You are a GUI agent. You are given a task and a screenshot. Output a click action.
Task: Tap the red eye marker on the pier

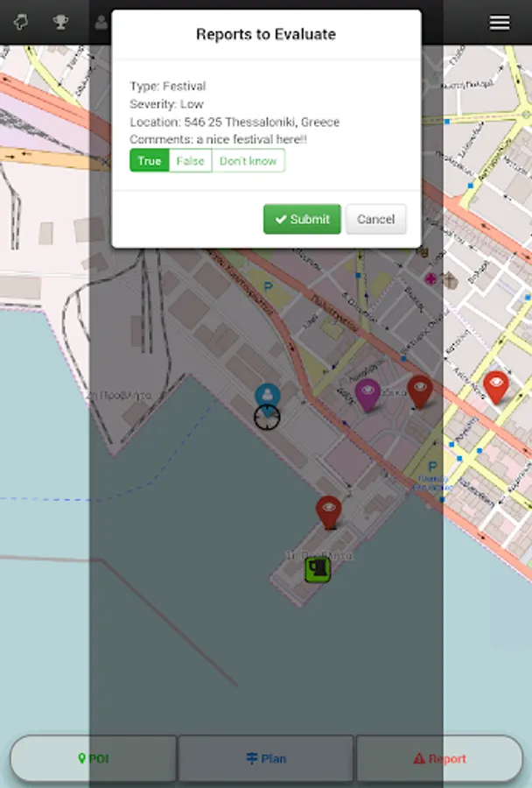point(329,512)
